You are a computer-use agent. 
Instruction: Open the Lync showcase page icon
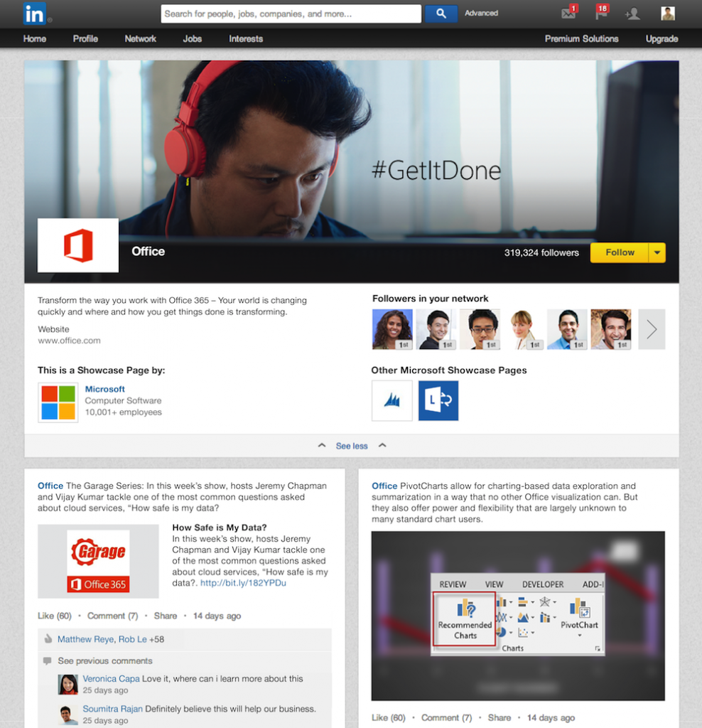438,400
